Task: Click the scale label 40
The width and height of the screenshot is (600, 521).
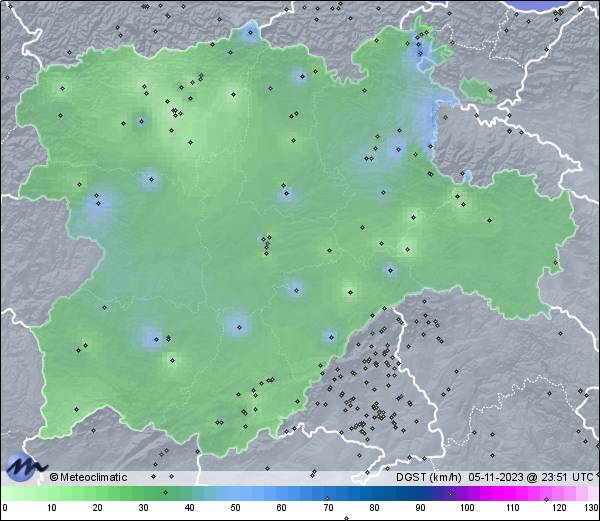Action: coord(189,508)
